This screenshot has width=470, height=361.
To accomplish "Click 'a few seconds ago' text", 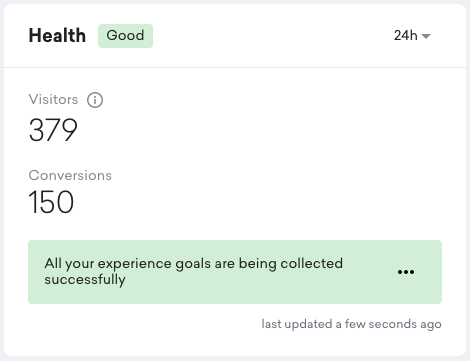I will [388, 324].
